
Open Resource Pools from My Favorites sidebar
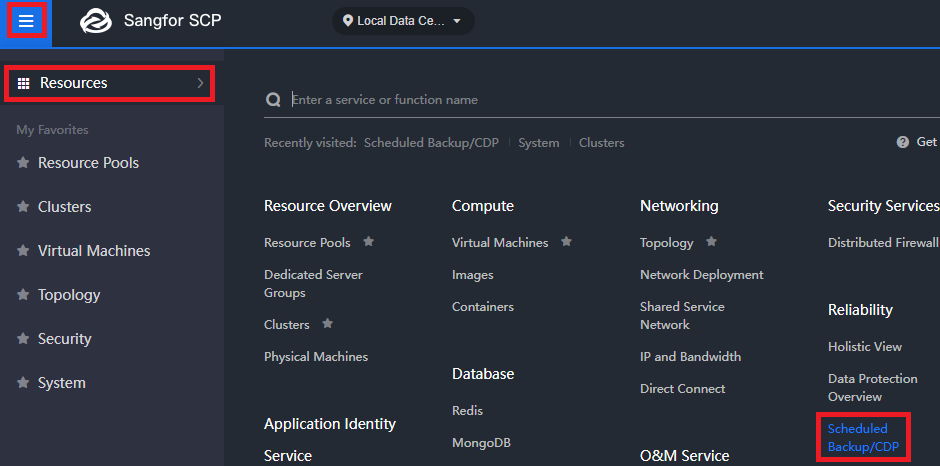(x=88, y=163)
